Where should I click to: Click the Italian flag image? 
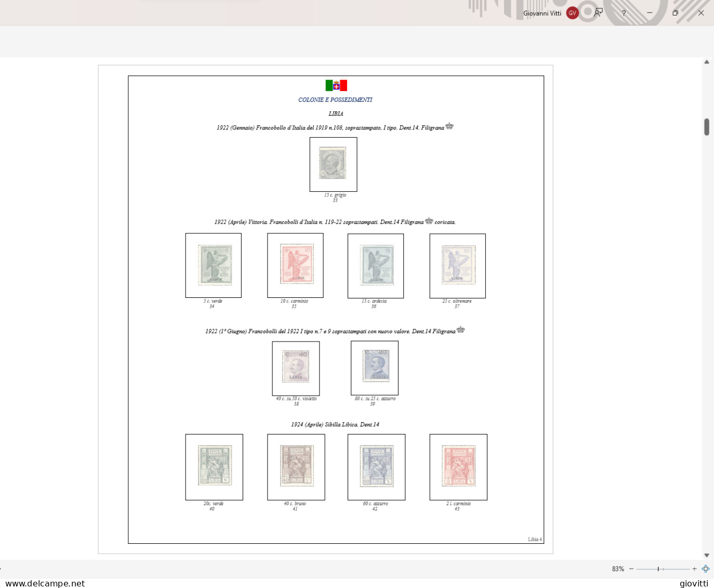pyautogui.click(x=336, y=85)
